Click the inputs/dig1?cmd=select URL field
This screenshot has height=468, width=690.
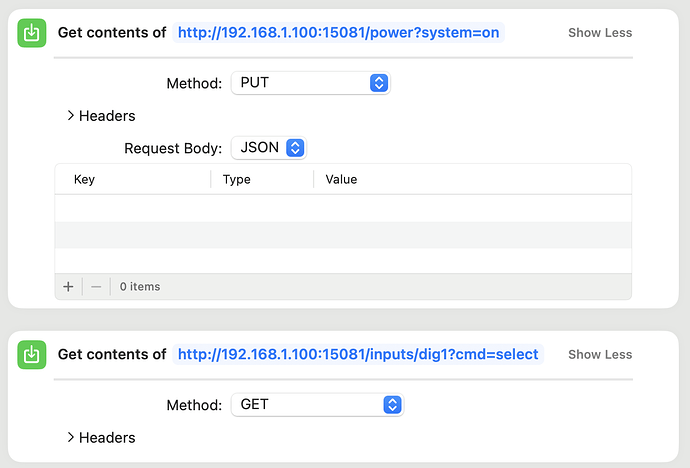tap(357, 355)
